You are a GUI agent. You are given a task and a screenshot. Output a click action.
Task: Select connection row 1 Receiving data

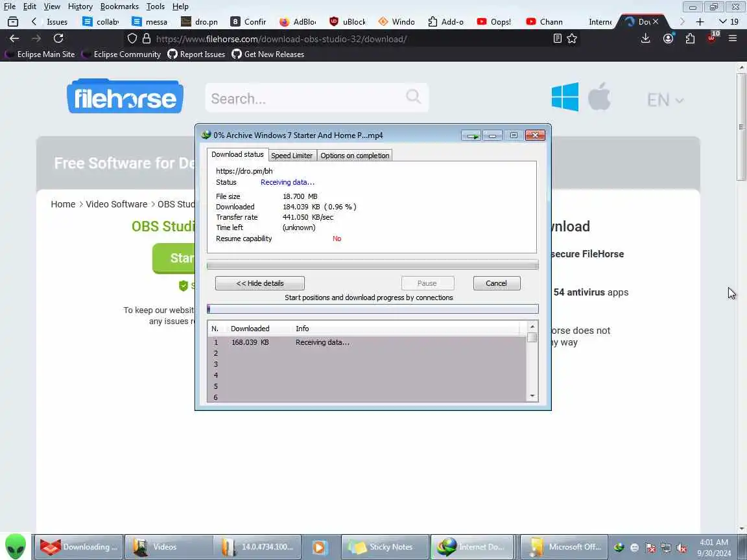(x=367, y=342)
